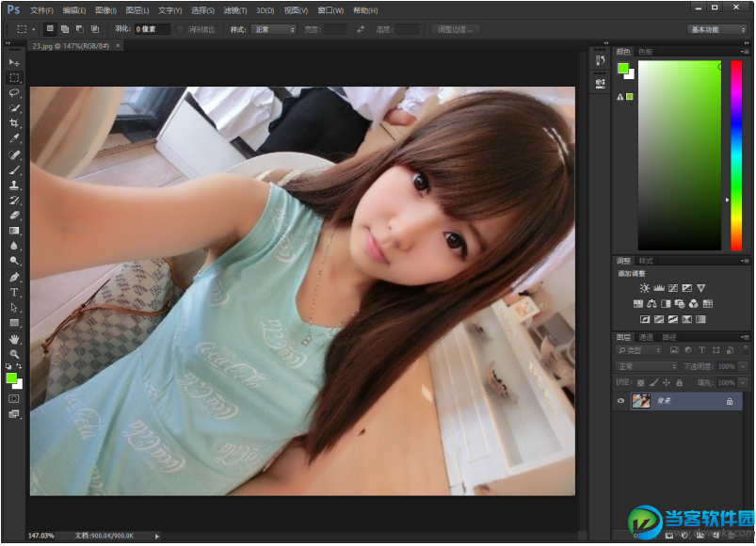Select the Gradient tool
Screen dimensions: 756x546
pyautogui.click(x=14, y=231)
